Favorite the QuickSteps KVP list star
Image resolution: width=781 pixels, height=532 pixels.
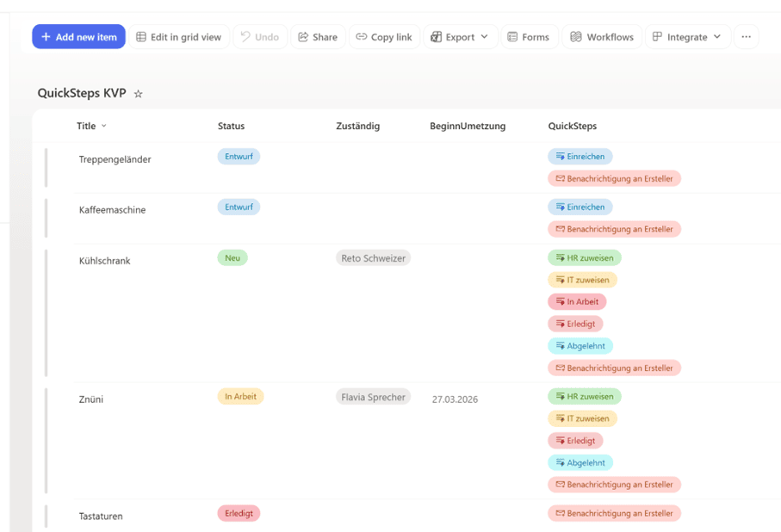coord(138,94)
